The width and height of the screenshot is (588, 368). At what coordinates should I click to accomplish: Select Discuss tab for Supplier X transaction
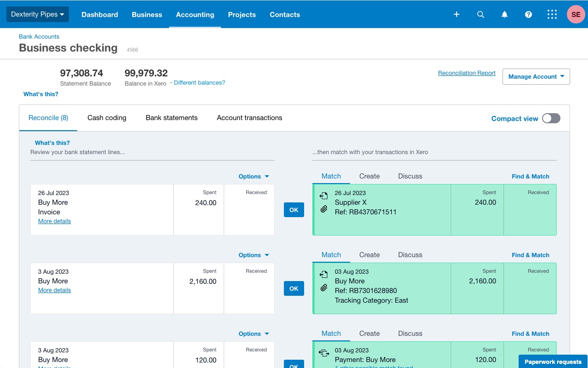pos(410,176)
